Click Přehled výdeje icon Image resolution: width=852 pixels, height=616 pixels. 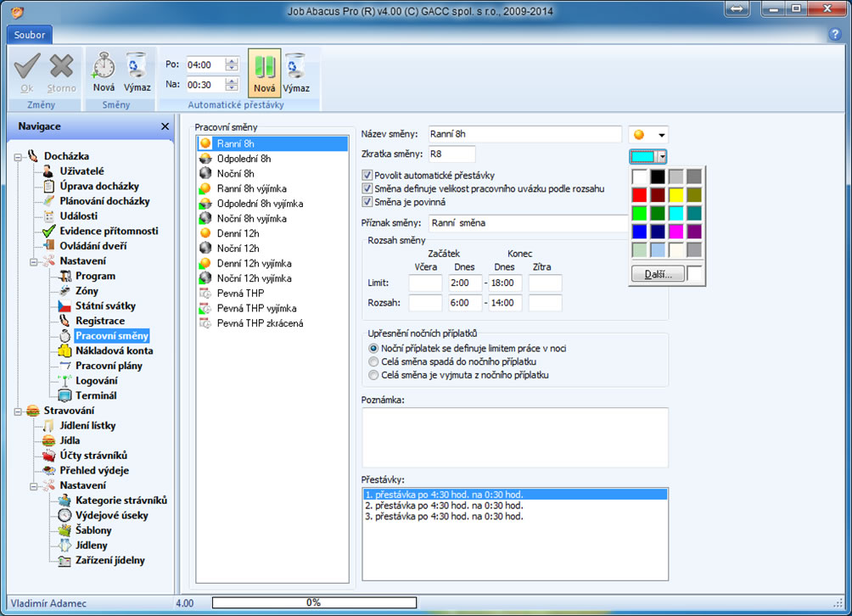pyautogui.click(x=48, y=470)
